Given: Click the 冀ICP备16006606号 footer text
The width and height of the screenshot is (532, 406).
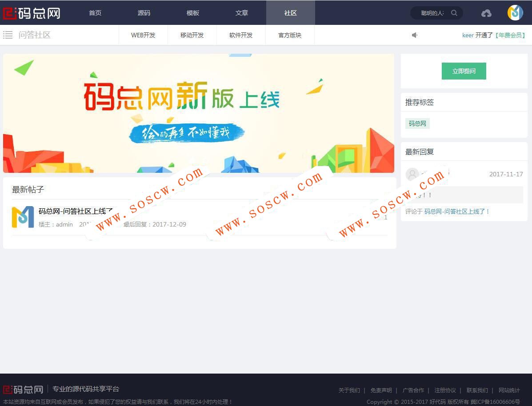Looking at the screenshot, I should tap(495, 402).
